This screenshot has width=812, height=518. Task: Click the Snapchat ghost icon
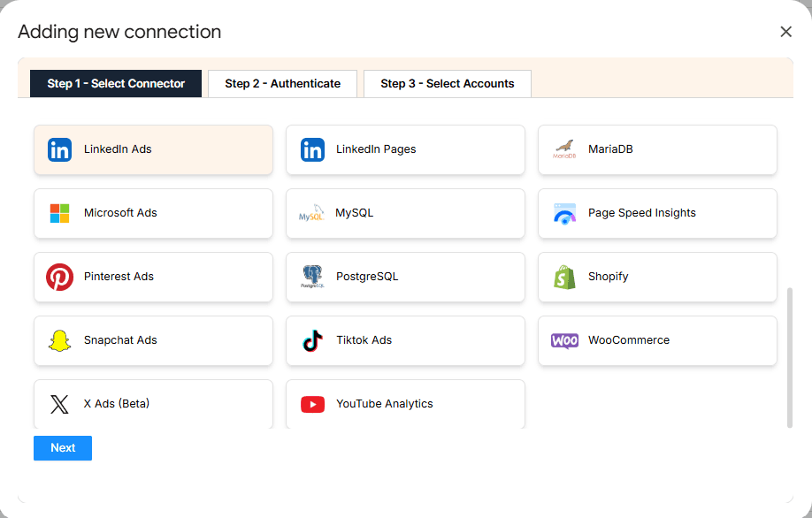tap(59, 340)
